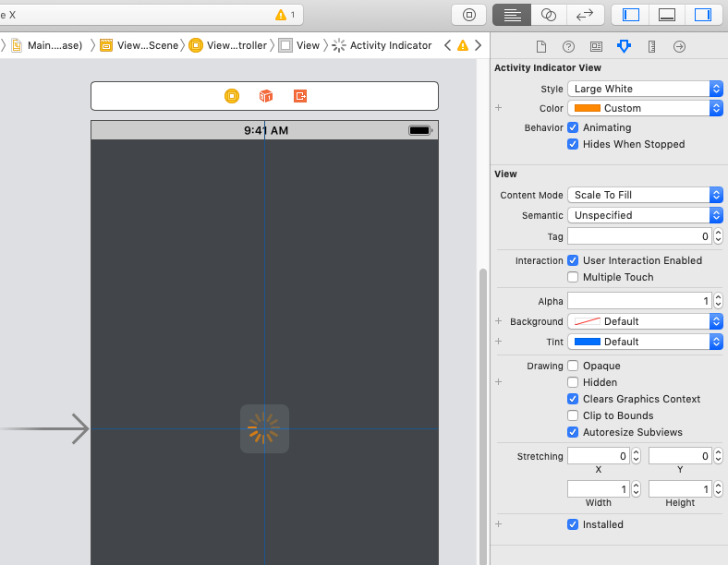The height and width of the screenshot is (565, 728).
Task: Show the Assistant editor
Action: click(x=549, y=15)
